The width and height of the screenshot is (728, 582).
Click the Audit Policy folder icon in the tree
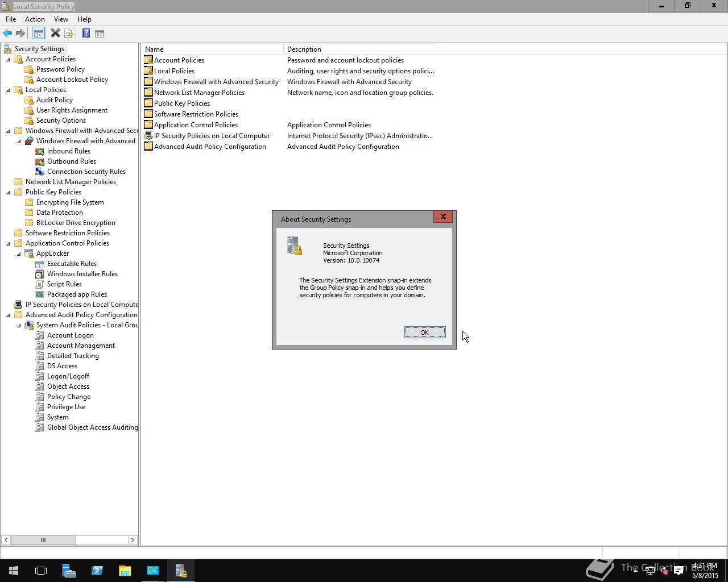pyautogui.click(x=29, y=100)
